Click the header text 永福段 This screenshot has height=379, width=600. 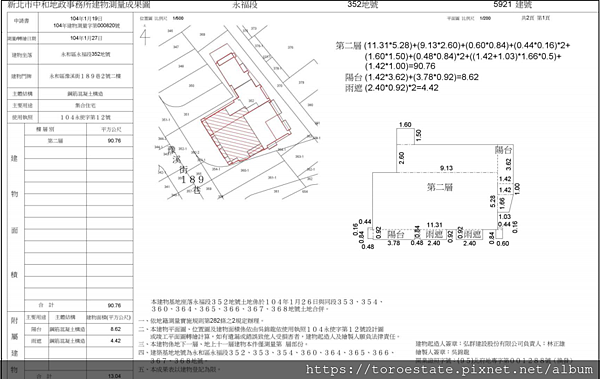tap(245, 5)
